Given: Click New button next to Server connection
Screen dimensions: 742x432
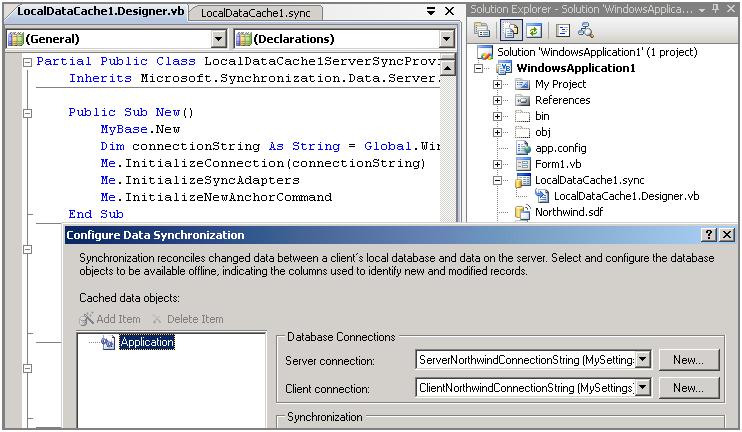Looking at the screenshot, I should [688, 360].
